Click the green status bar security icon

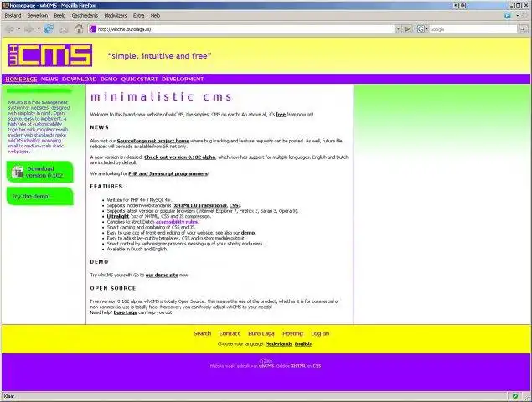(x=515, y=396)
